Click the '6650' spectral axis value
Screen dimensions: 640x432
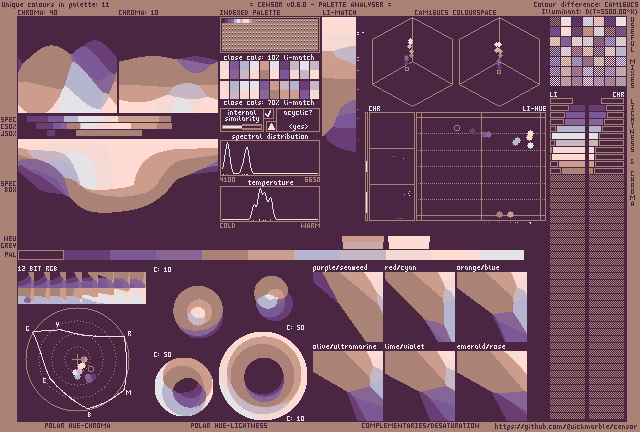click(312, 180)
